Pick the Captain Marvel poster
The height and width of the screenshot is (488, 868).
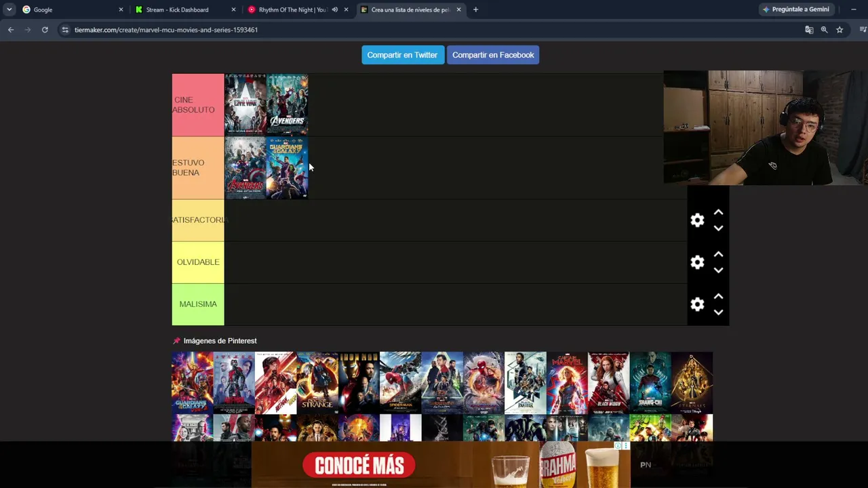pos(567,383)
